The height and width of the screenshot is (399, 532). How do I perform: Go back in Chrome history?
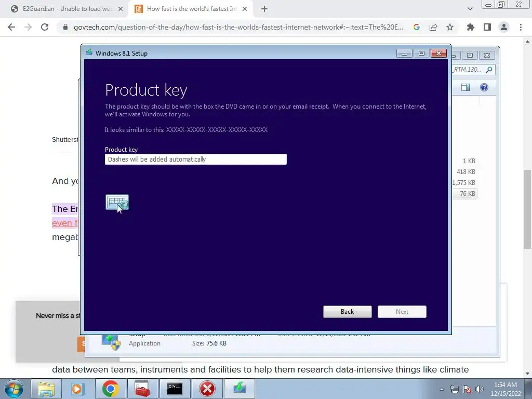tap(11, 27)
